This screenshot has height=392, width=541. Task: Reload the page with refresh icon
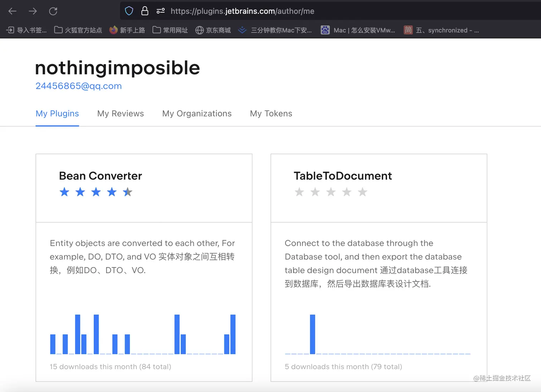point(53,11)
